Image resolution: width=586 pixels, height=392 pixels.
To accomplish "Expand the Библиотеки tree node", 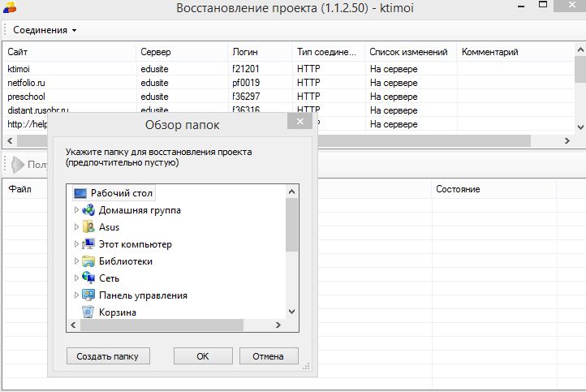I will (x=76, y=261).
